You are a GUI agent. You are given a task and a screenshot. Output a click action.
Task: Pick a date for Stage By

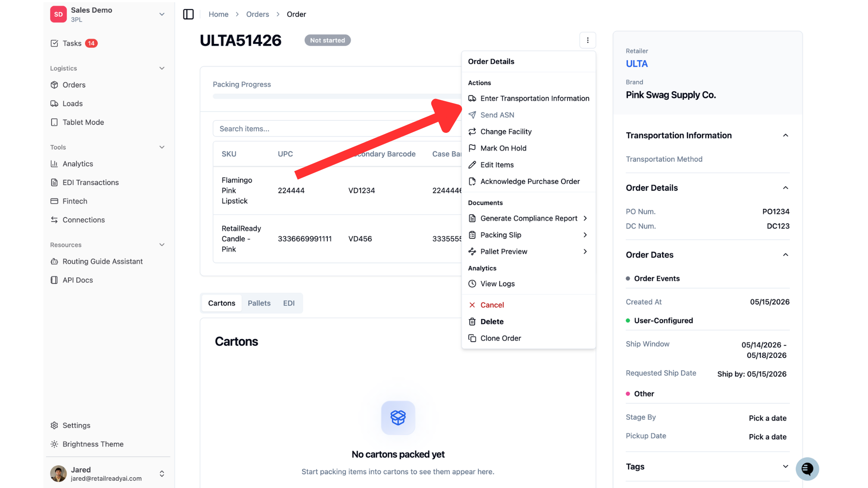coord(767,418)
